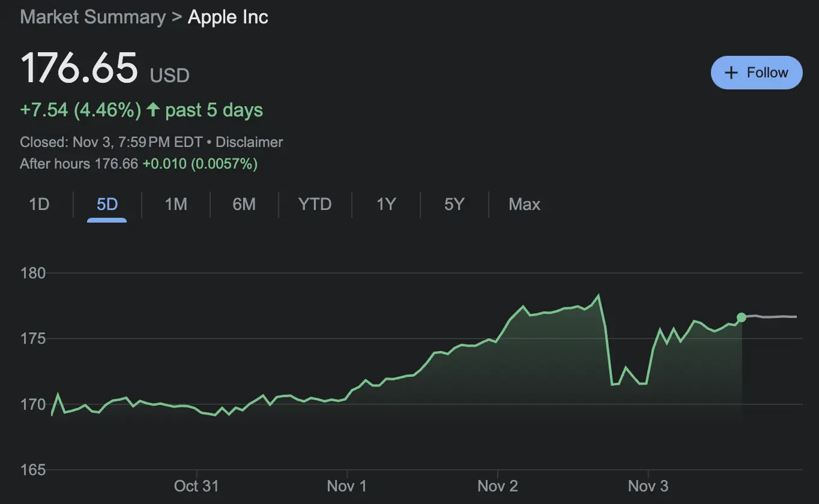Open the Disclaimer link

pyautogui.click(x=249, y=142)
